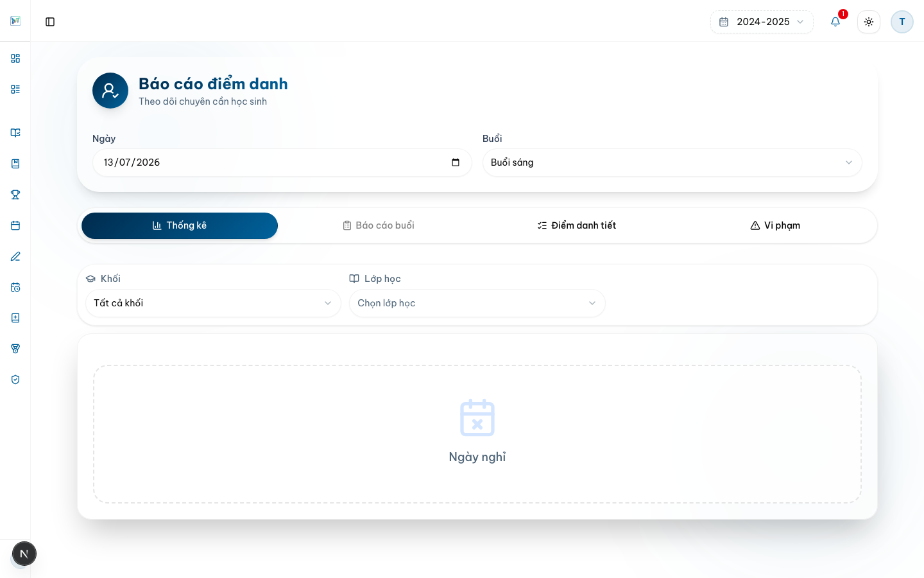Image resolution: width=924 pixels, height=578 pixels.
Task: Click the Khối label
Action: 110,279
